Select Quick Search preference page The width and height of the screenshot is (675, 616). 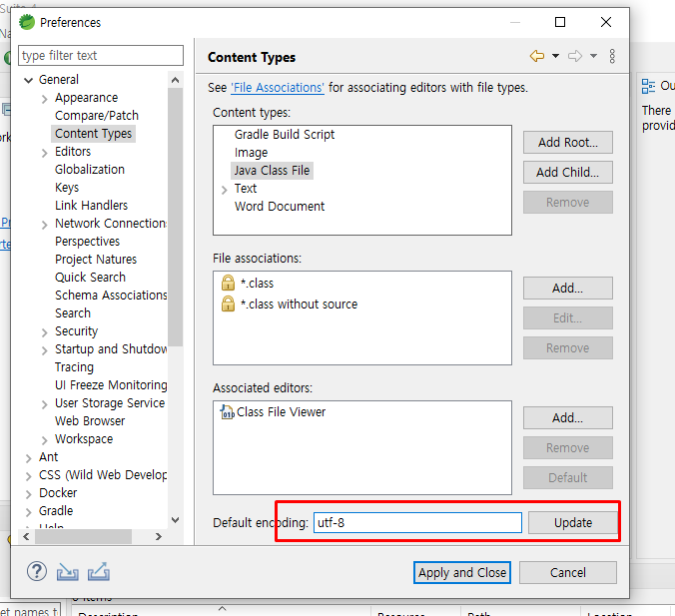(90, 278)
